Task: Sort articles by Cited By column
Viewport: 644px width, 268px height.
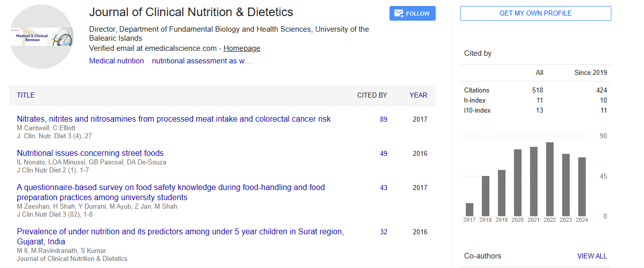Action: pos(371,95)
